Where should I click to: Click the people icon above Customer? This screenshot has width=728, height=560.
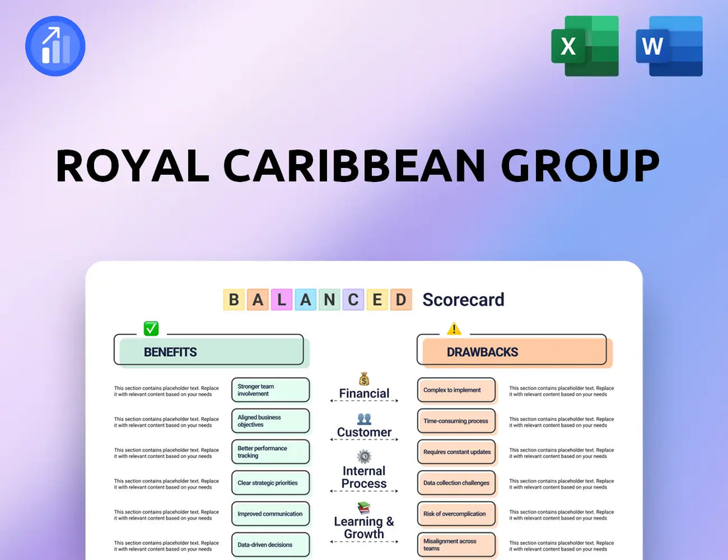(x=364, y=419)
